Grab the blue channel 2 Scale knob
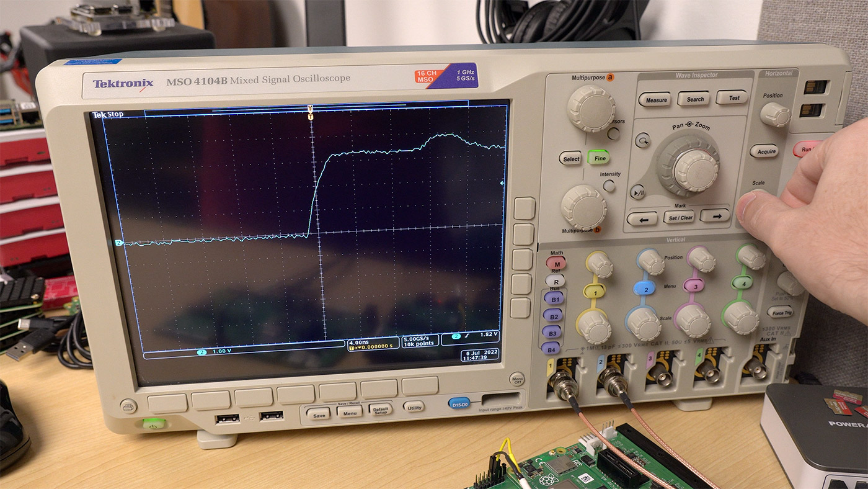The height and width of the screenshot is (489, 868). (643, 323)
